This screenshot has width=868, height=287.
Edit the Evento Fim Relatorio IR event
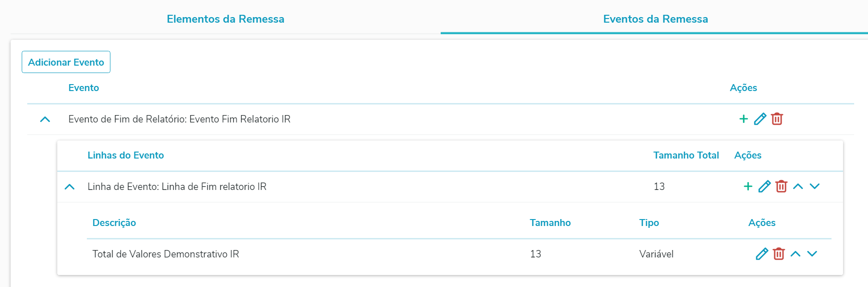[x=760, y=119]
